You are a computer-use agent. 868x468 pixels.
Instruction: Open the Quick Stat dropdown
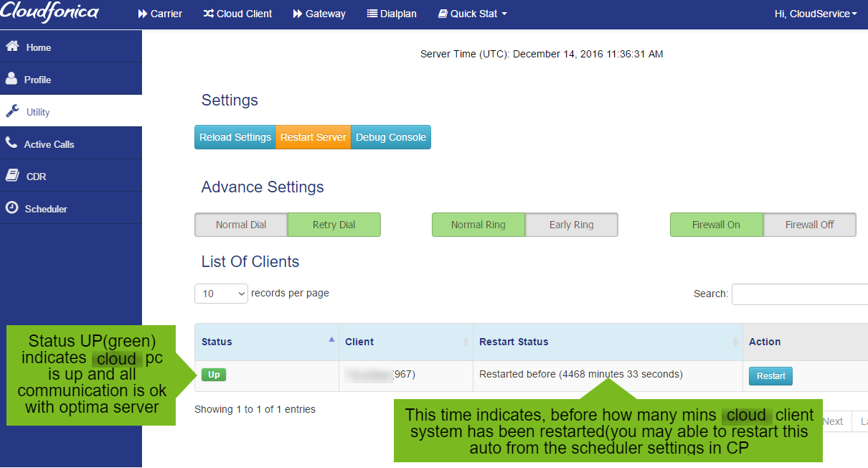pos(472,14)
